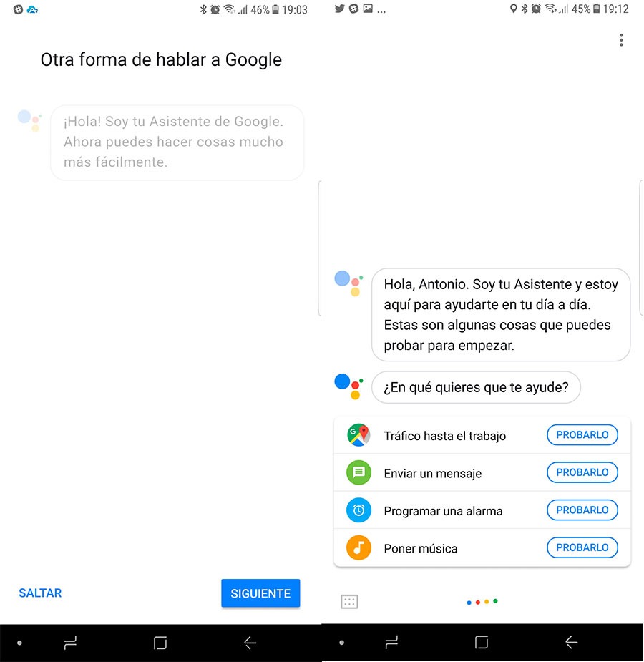
Task: Tap the green message icon
Action: point(358,472)
